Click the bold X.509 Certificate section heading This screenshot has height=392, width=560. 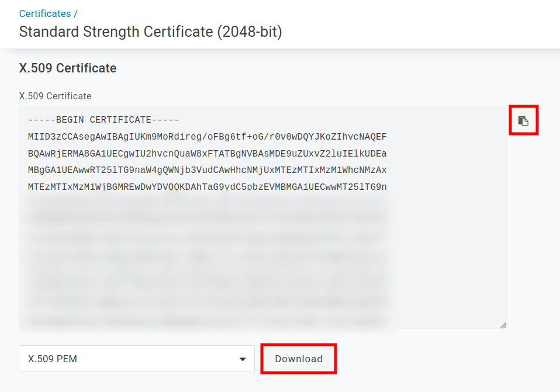click(68, 68)
